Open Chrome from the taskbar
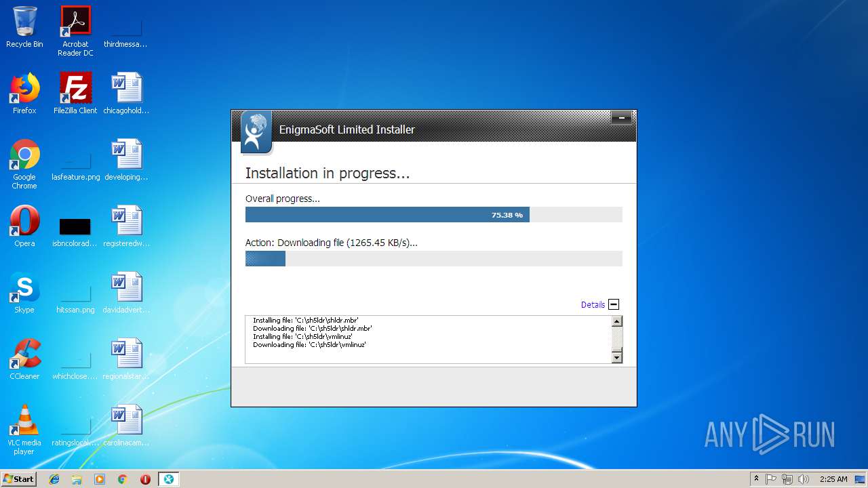This screenshot has height=488, width=868. pos(123,479)
